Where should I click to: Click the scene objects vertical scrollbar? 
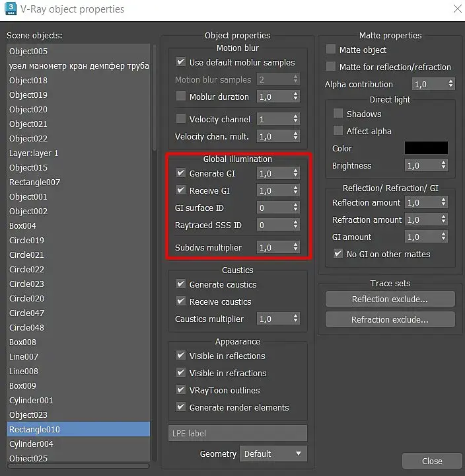tap(155, 97)
